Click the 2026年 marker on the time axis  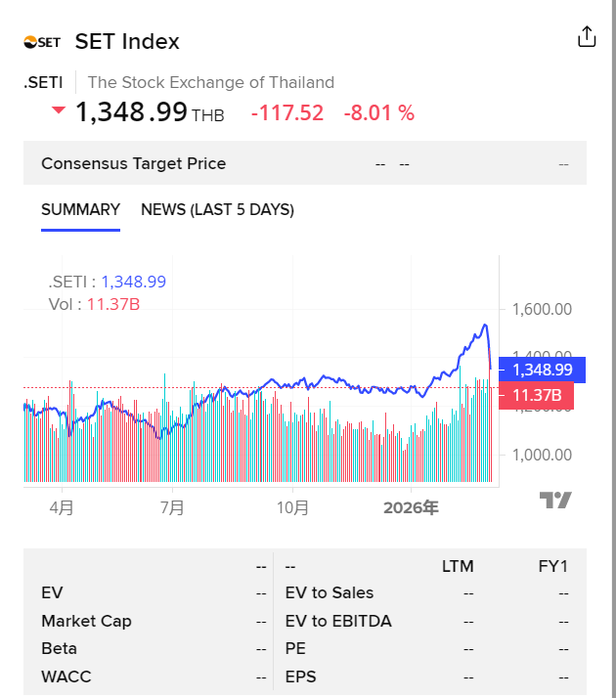[x=411, y=508]
